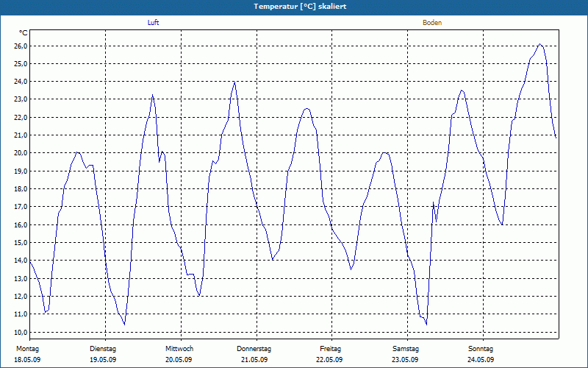The height and width of the screenshot is (368, 588).
Task: Click the 21,0 y-axis value
Action: (21, 135)
